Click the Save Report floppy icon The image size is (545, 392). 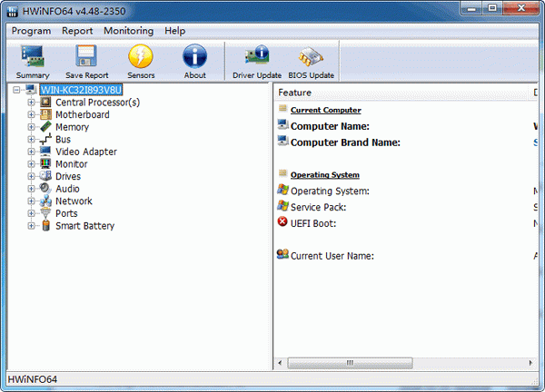point(86,62)
